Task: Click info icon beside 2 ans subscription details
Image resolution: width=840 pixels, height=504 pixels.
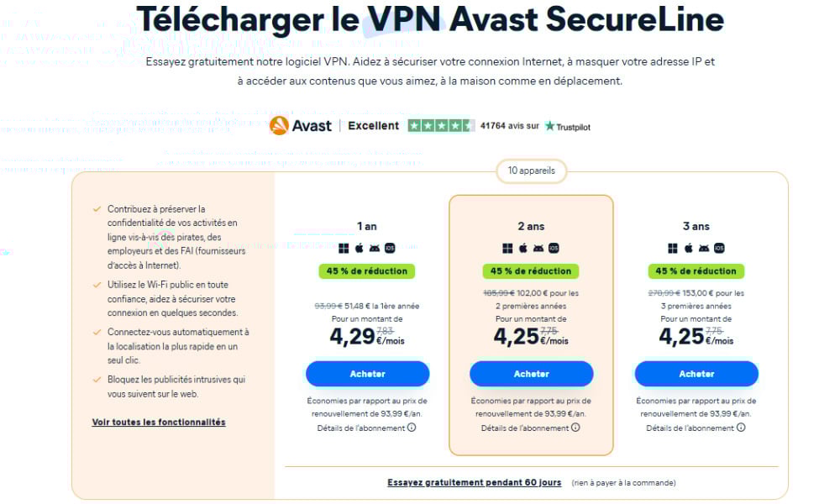Action: click(x=575, y=428)
